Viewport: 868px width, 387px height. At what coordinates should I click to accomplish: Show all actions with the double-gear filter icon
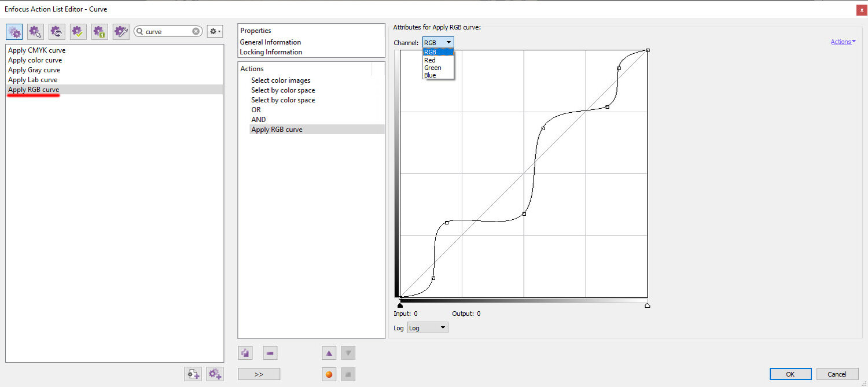click(x=14, y=31)
